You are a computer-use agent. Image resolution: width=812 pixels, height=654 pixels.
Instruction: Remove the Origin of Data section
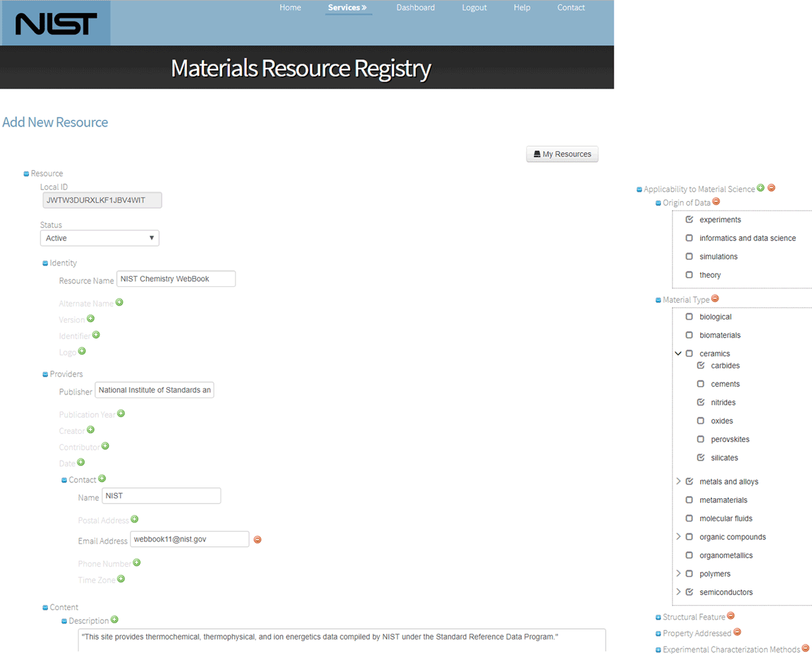717,202
